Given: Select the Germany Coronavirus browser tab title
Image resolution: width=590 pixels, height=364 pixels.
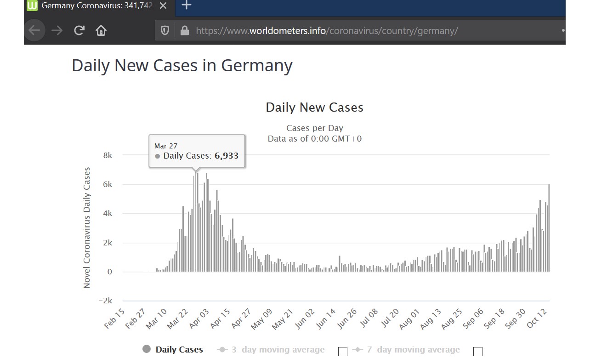Looking at the screenshot, I should click(96, 6).
